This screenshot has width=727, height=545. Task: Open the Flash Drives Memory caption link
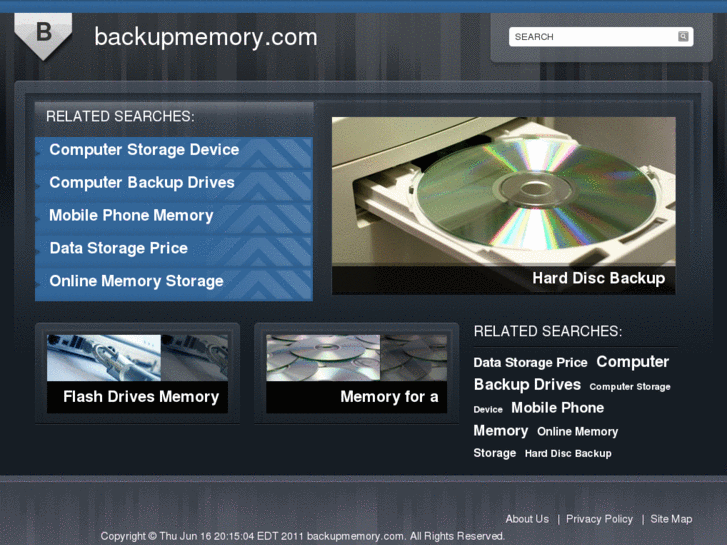coord(141,397)
